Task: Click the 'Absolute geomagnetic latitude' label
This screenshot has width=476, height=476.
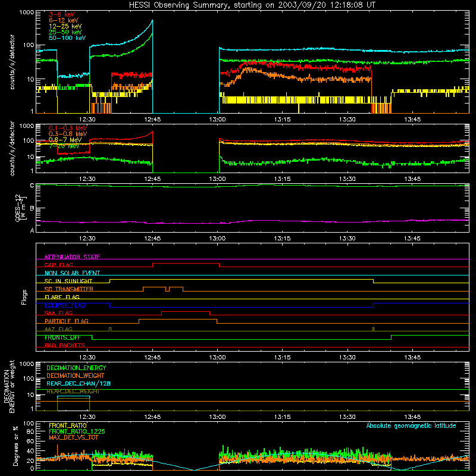Action: 411,425
